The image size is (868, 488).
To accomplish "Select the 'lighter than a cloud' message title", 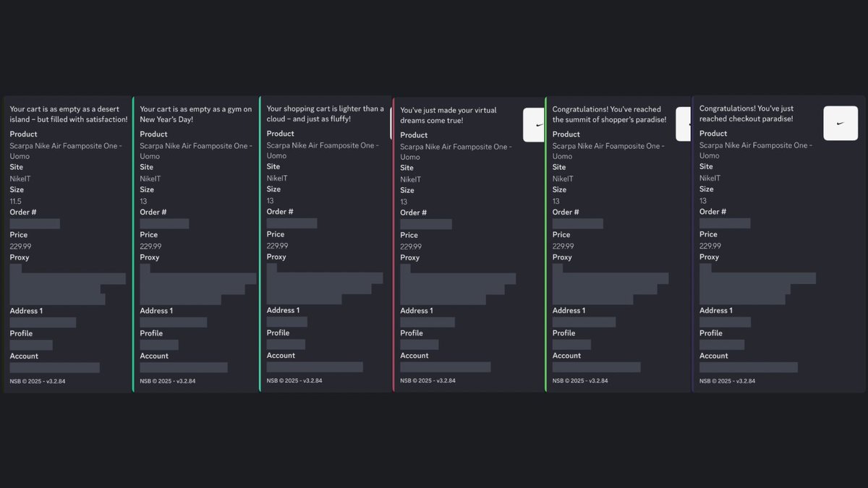I will (x=325, y=114).
